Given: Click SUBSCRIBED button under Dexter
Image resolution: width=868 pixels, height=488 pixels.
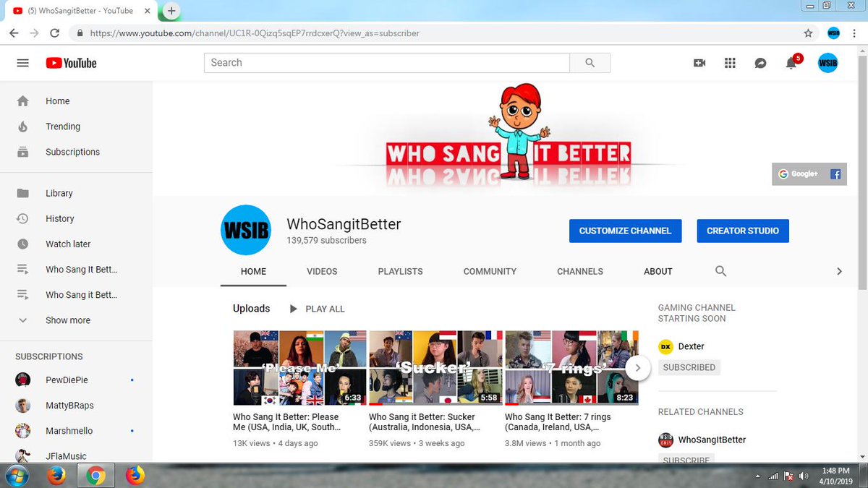Looking at the screenshot, I should pyautogui.click(x=689, y=367).
